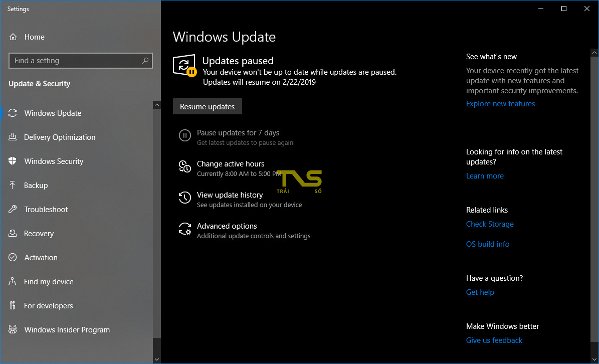The height and width of the screenshot is (364, 599).
Task: Click the Updates paused status text
Action: click(238, 60)
